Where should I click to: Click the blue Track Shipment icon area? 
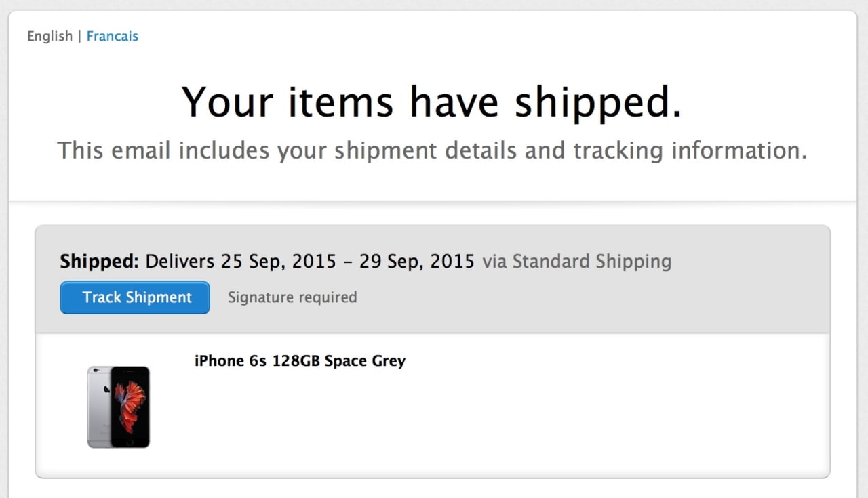click(134, 297)
